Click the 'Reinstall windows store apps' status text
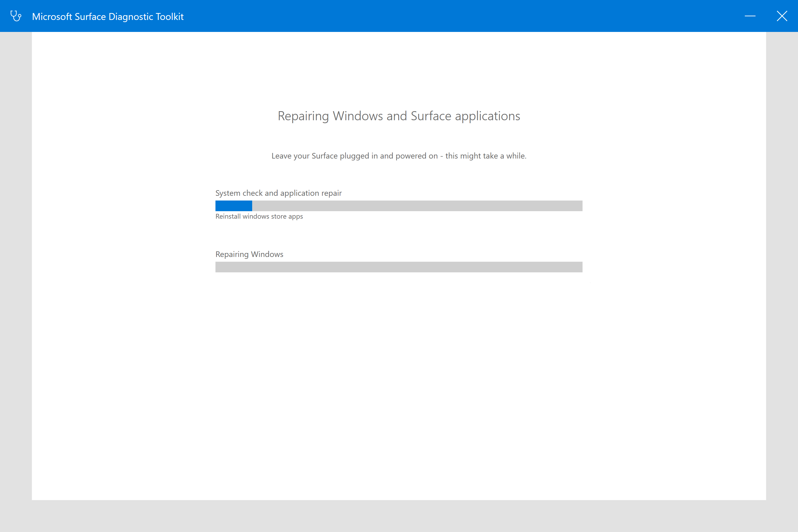The image size is (798, 532). [259, 216]
